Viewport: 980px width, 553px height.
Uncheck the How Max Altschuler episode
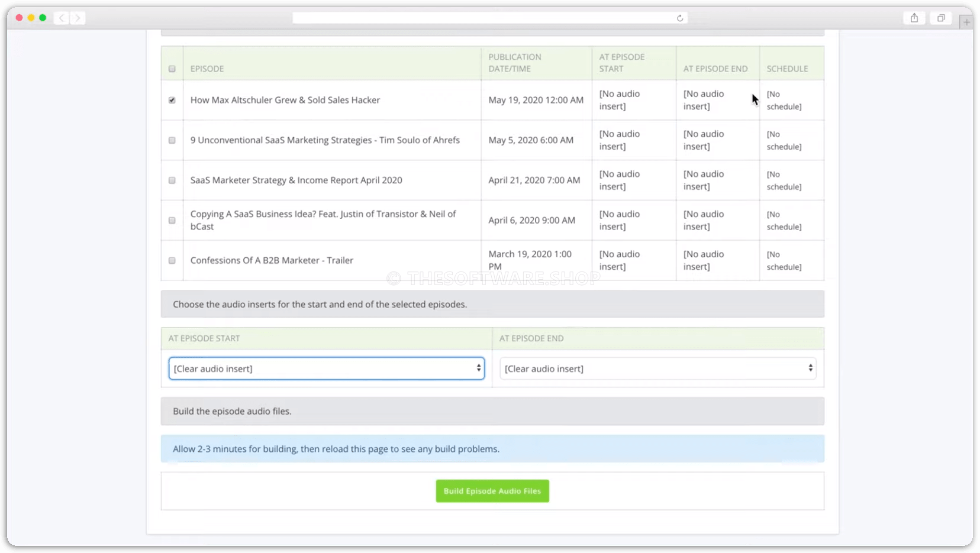tap(172, 100)
